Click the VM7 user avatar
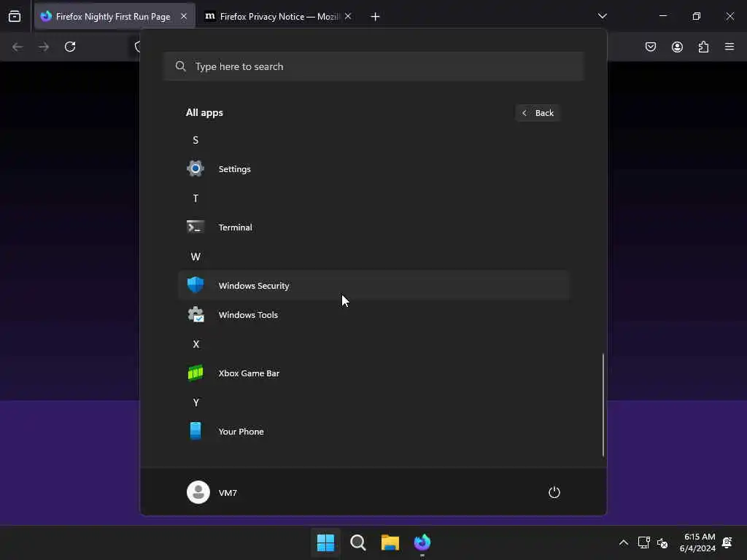This screenshot has height=560, width=747. point(198,492)
